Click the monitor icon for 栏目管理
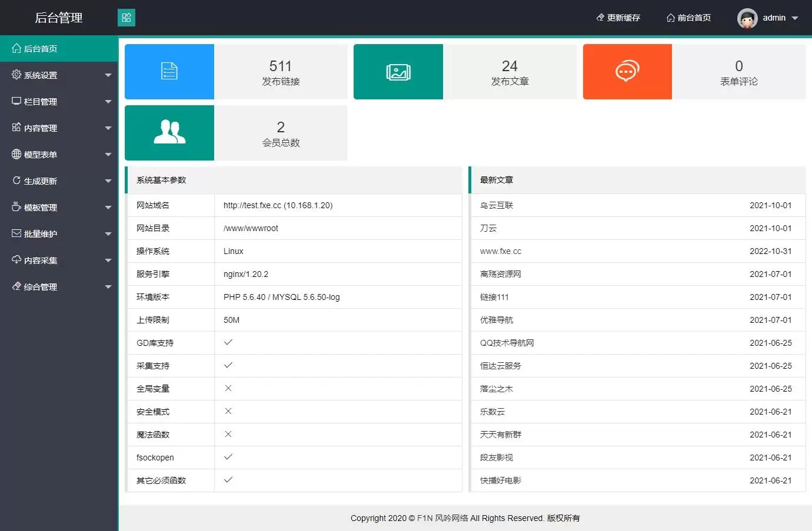The width and height of the screenshot is (812, 531). click(16, 101)
